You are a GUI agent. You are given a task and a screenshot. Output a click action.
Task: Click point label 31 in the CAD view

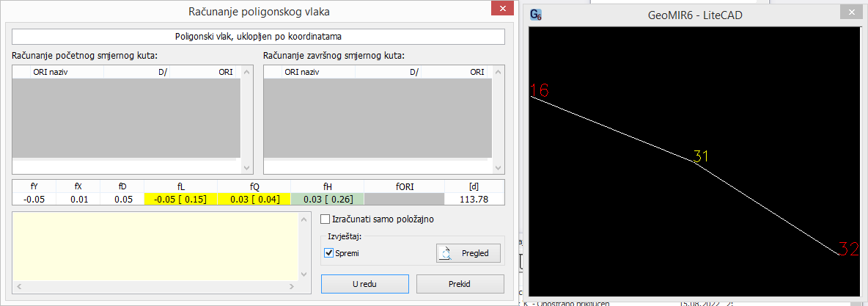(702, 156)
